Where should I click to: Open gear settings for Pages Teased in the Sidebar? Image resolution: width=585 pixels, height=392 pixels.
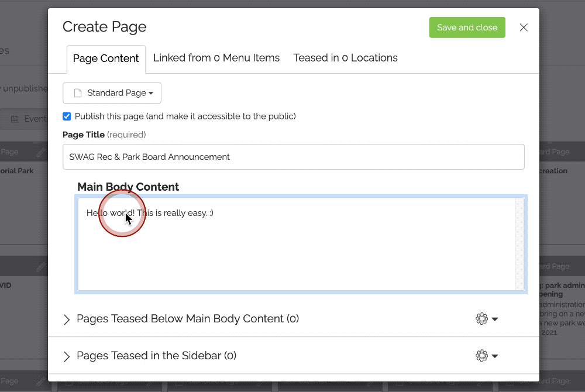click(x=487, y=356)
